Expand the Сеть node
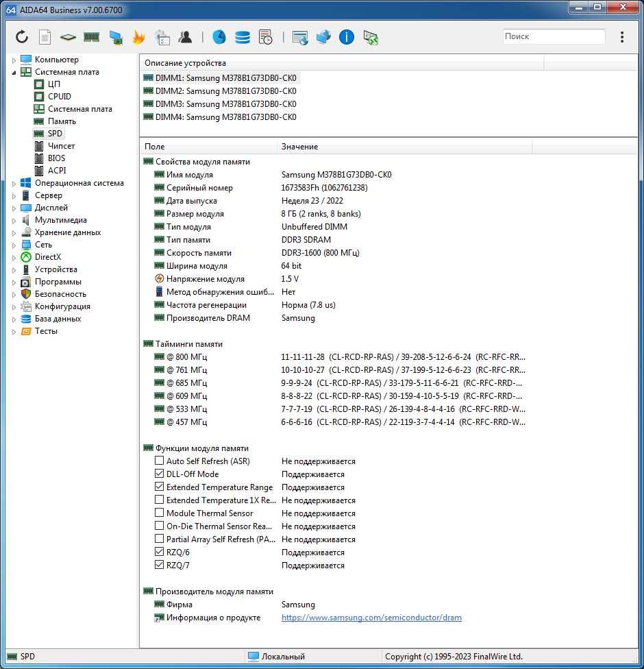 click(x=14, y=245)
